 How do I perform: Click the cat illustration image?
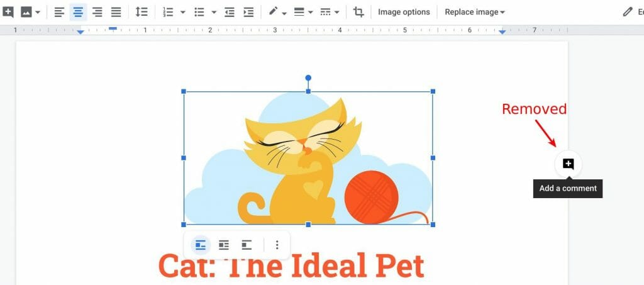[x=308, y=158]
